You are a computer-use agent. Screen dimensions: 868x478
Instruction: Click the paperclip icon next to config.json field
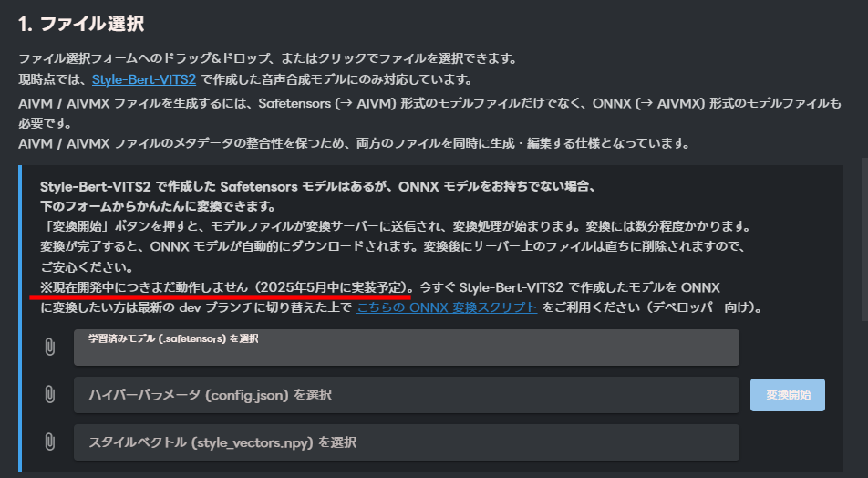(50, 395)
